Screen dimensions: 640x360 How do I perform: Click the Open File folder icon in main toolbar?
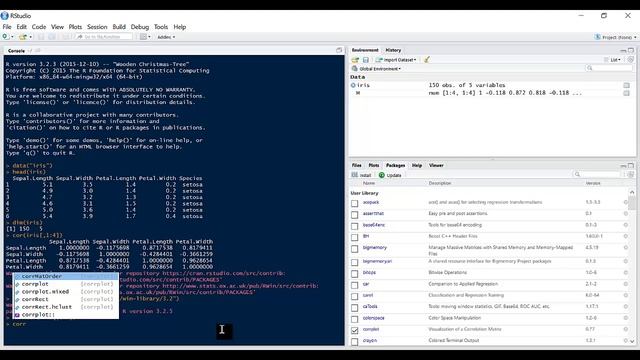(x=23, y=37)
